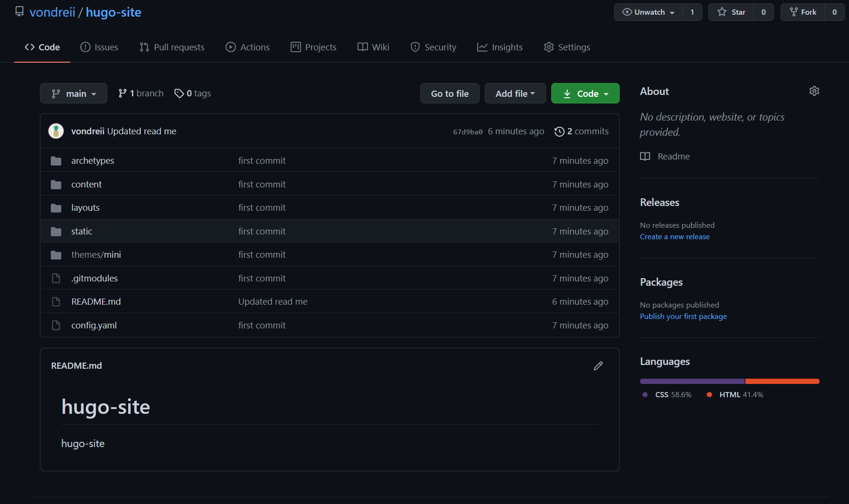This screenshot has width=849, height=504.
Task: Open the repository book icon next to vondreii
Action: [19, 11]
